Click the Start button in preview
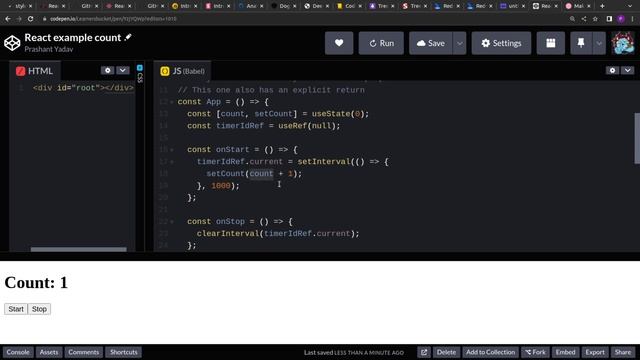The height and width of the screenshot is (360, 640). pyautogui.click(x=16, y=309)
